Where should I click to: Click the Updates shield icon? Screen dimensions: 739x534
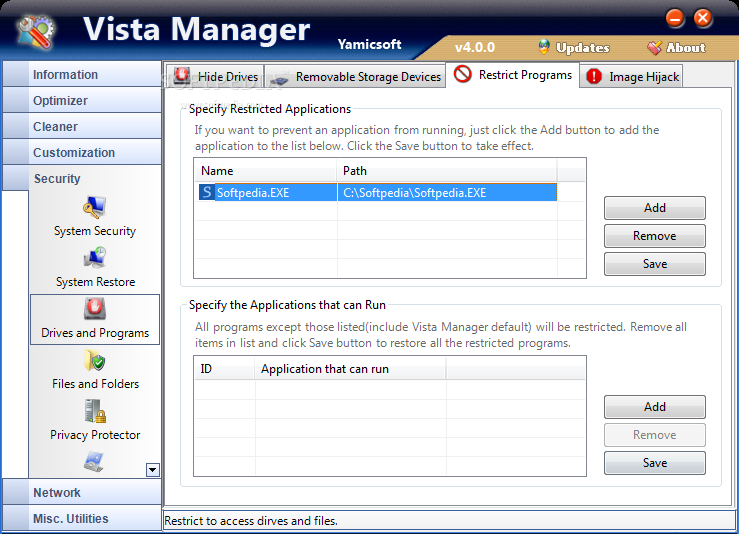(x=544, y=47)
